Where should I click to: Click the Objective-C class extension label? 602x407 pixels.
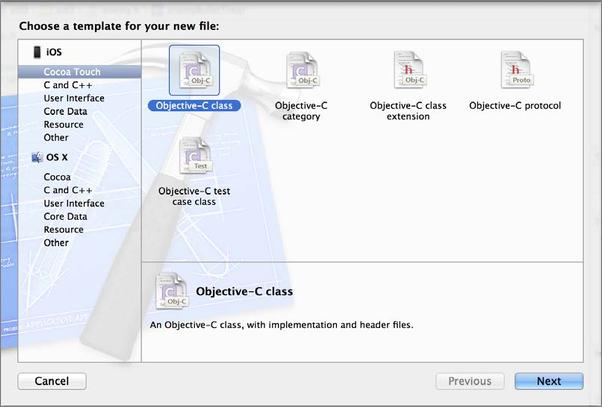[408, 111]
